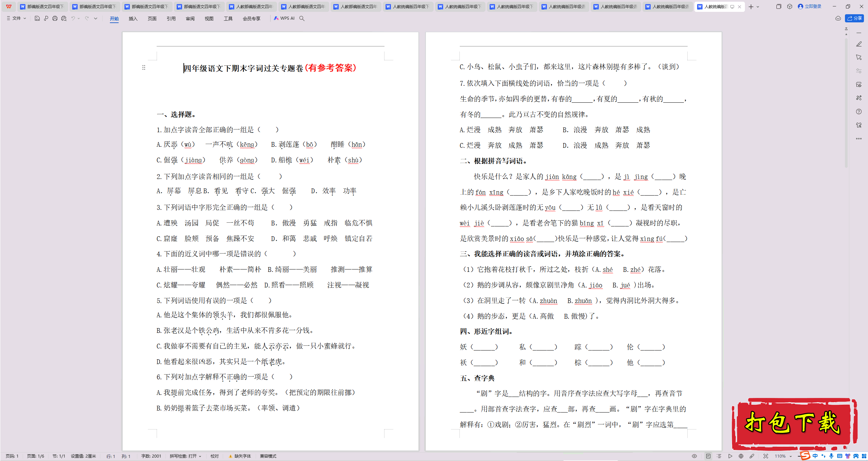Viewport: 868px width, 461px height.
Task: Click the Sogou soft keyboard icon
Action: (840, 456)
